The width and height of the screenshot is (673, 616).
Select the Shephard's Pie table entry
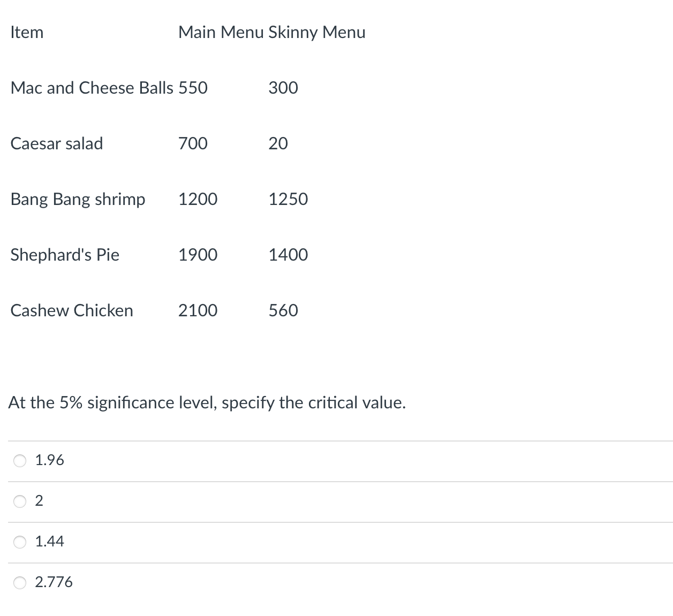point(64,255)
